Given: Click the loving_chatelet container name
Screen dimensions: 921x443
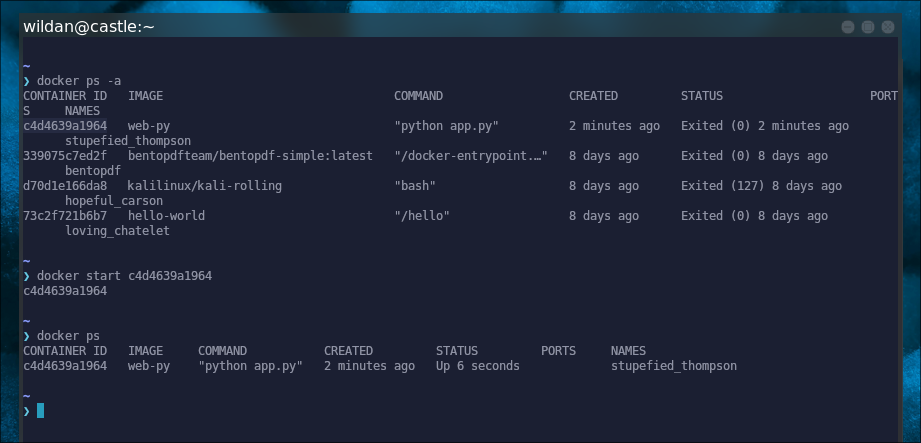Looking at the screenshot, I should pyautogui.click(x=117, y=231).
